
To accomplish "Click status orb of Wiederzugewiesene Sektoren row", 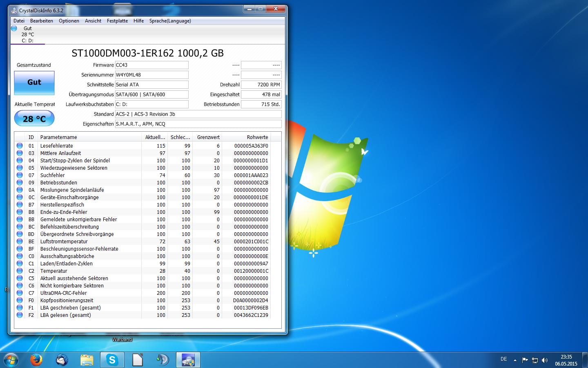I will click(x=20, y=168).
